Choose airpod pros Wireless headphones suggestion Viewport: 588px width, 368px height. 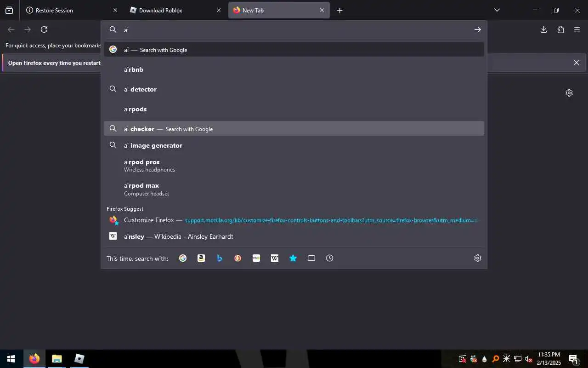(x=294, y=166)
